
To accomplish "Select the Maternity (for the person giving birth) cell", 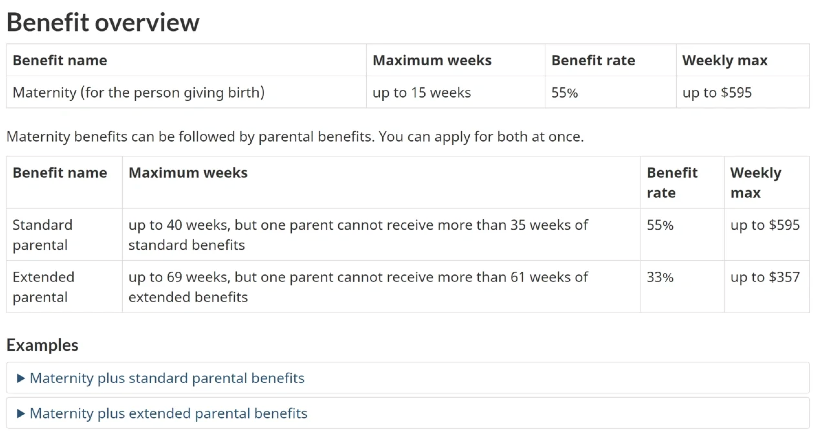I will [138, 93].
